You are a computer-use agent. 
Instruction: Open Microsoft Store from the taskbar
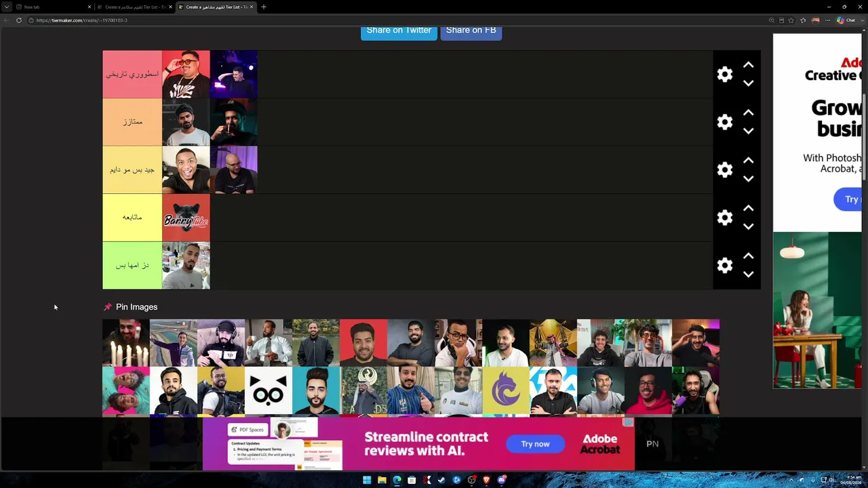pos(412,480)
